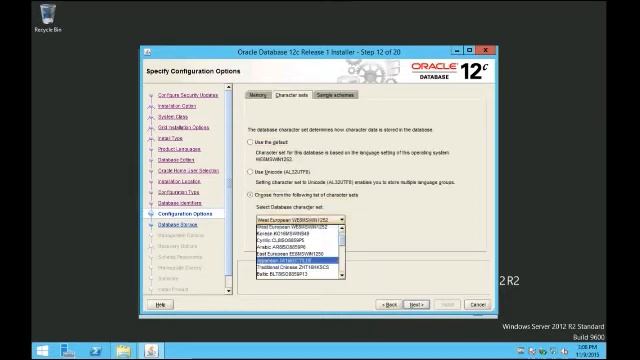Go to Install Type step
Screen dimensions: 640x360
click(170, 138)
